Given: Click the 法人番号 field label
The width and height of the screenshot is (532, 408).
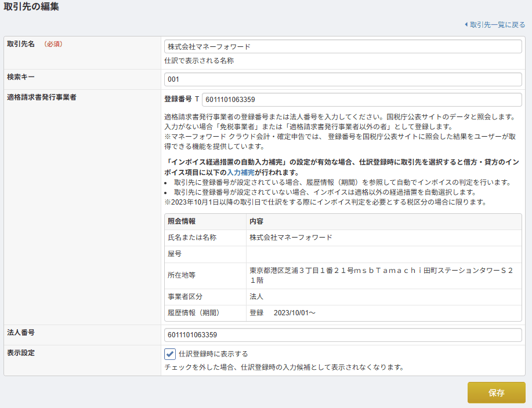Looking at the screenshot, I should click(x=21, y=333).
